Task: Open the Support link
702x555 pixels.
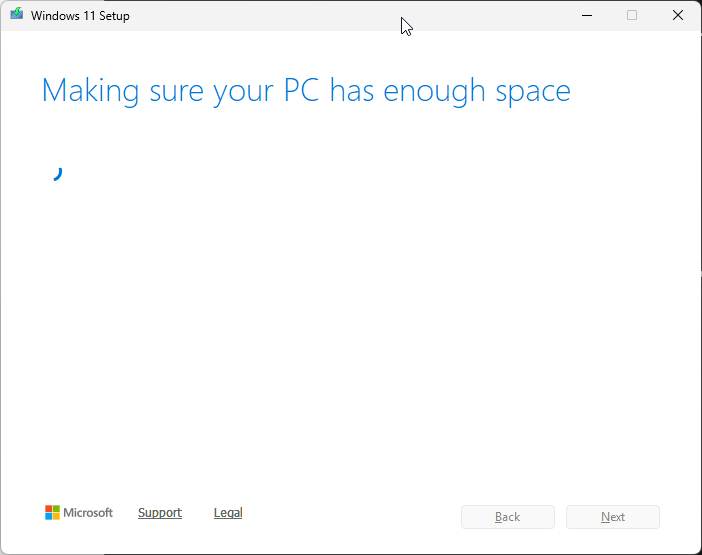Action: click(x=160, y=513)
